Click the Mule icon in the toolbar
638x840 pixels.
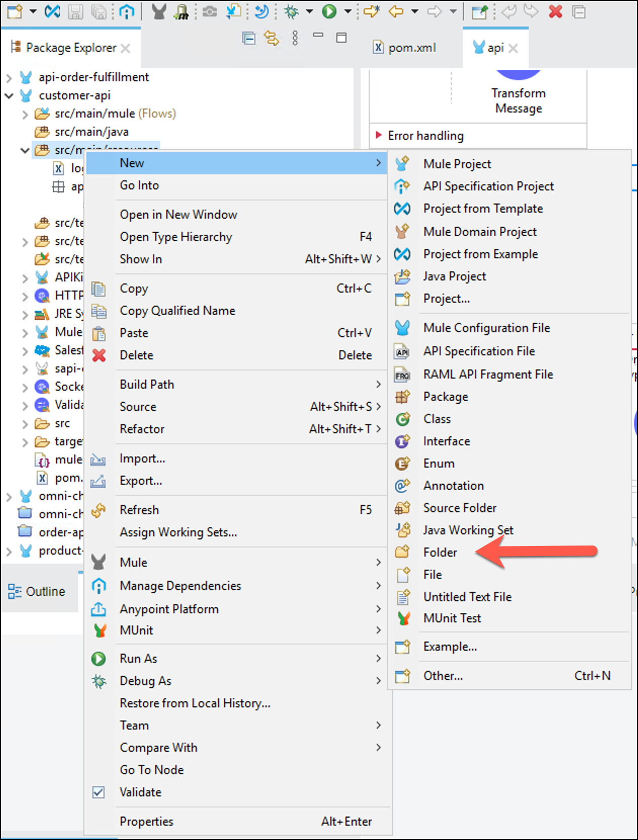[x=159, y=11]
